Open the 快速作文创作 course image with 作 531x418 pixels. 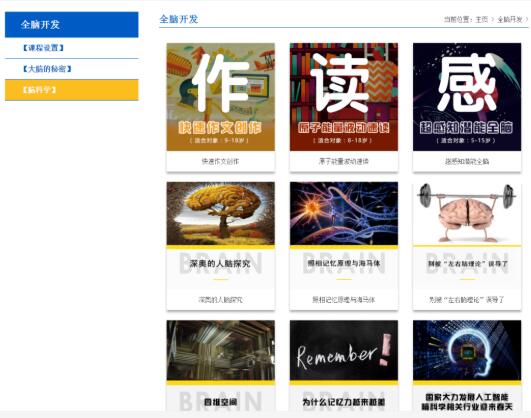click(221, 97)
